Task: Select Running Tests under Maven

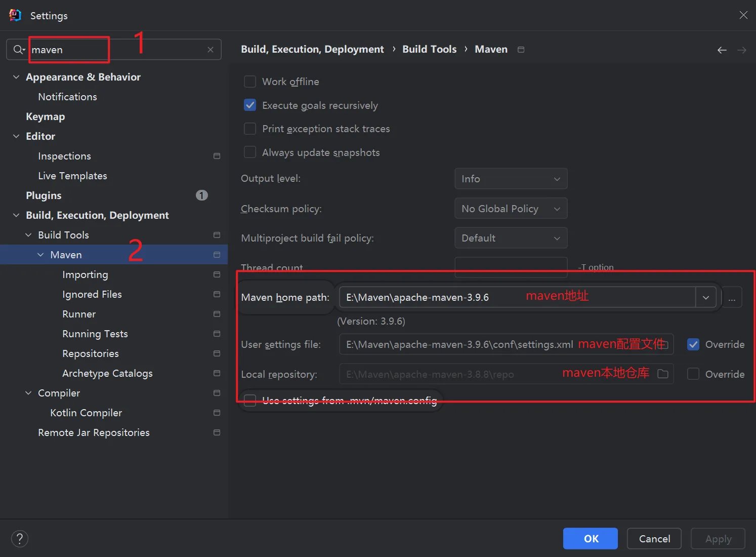Action: (95, 334)
